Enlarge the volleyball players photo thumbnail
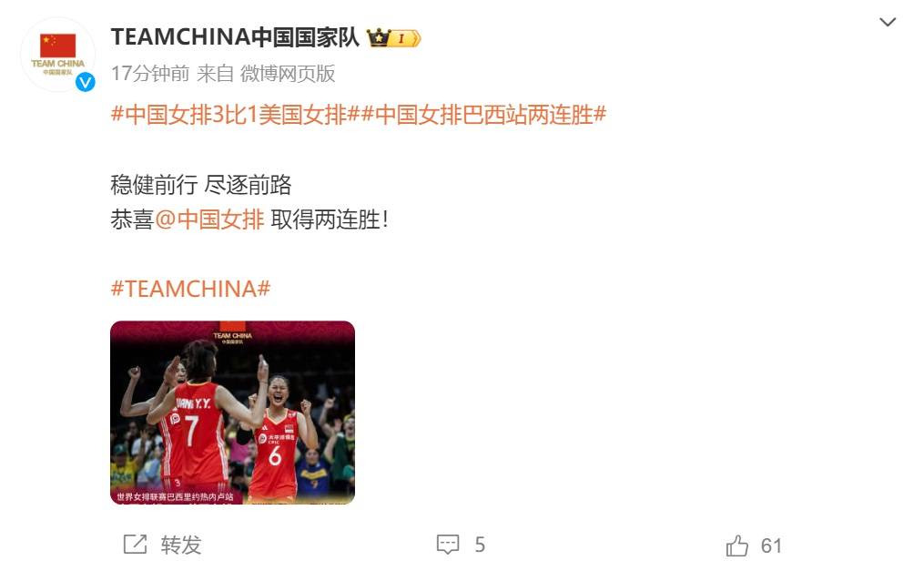The height and width of the screenshot is (571, 924). 232,413
